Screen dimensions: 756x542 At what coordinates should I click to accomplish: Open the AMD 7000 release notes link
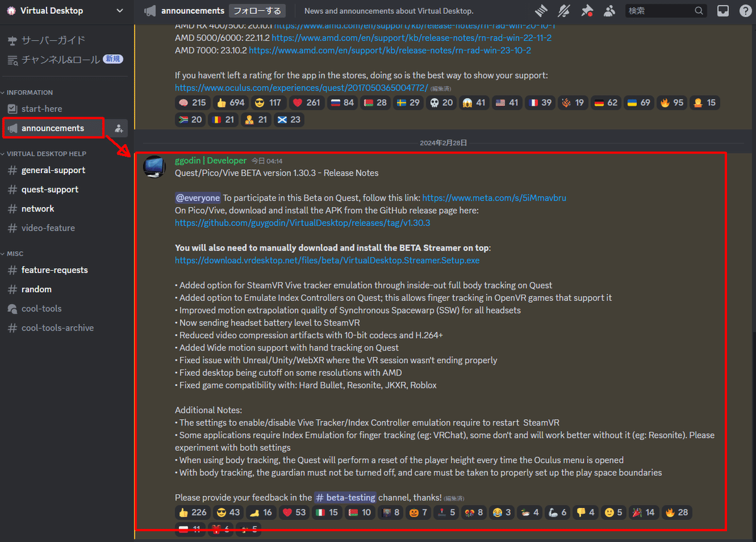(x=390, y=50)
